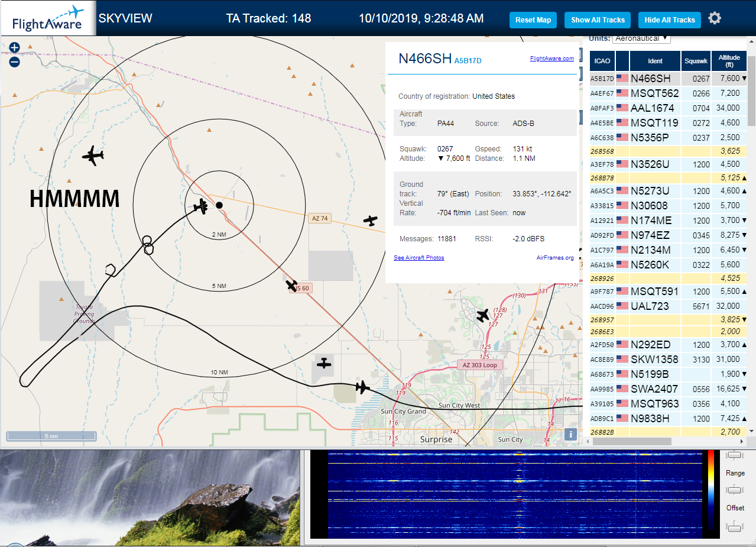Select the N974EZ aircraft row
The width and height of the screenshot is (756, 547).
[668, 235]
